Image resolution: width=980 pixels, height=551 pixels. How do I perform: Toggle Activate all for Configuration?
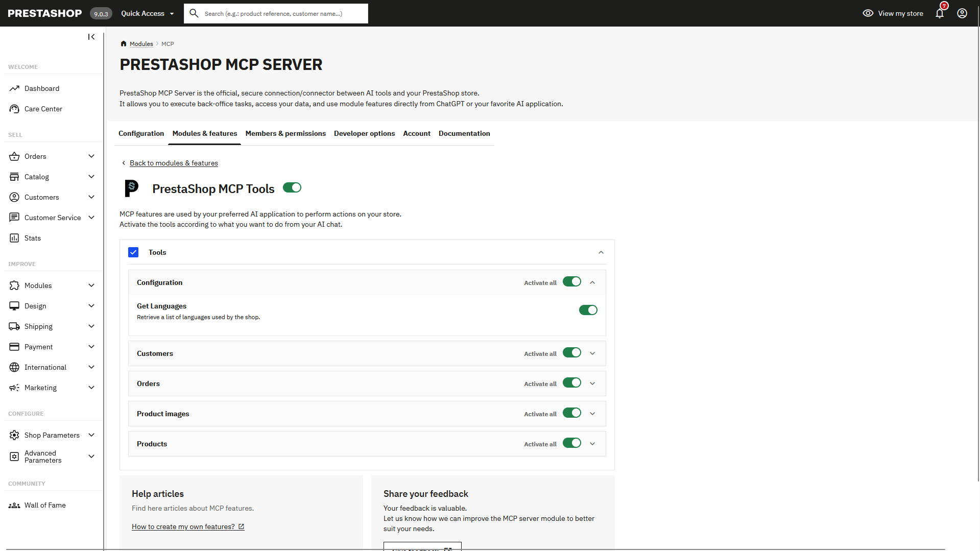click(572, 282)
